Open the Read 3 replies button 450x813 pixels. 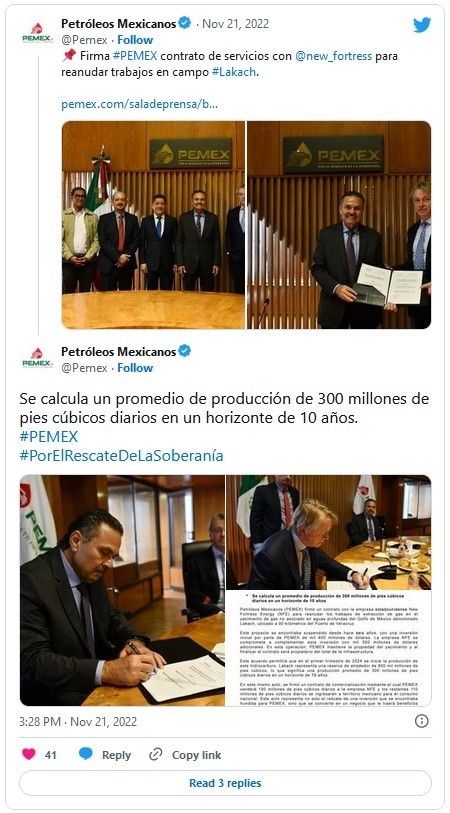pos(225,783)
